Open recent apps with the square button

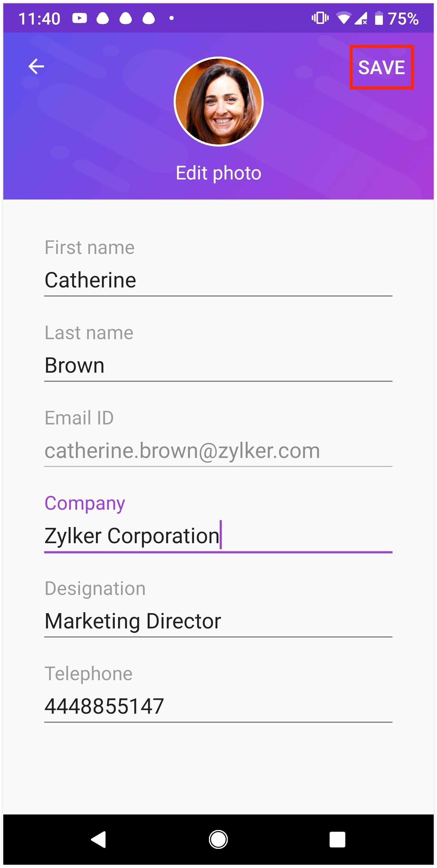click(337, 839)
